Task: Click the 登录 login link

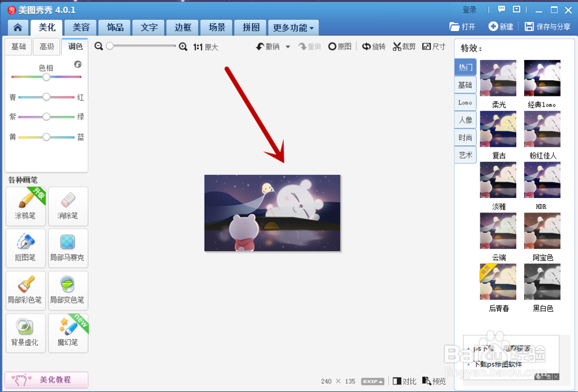Action: click(x=469, y=10)
